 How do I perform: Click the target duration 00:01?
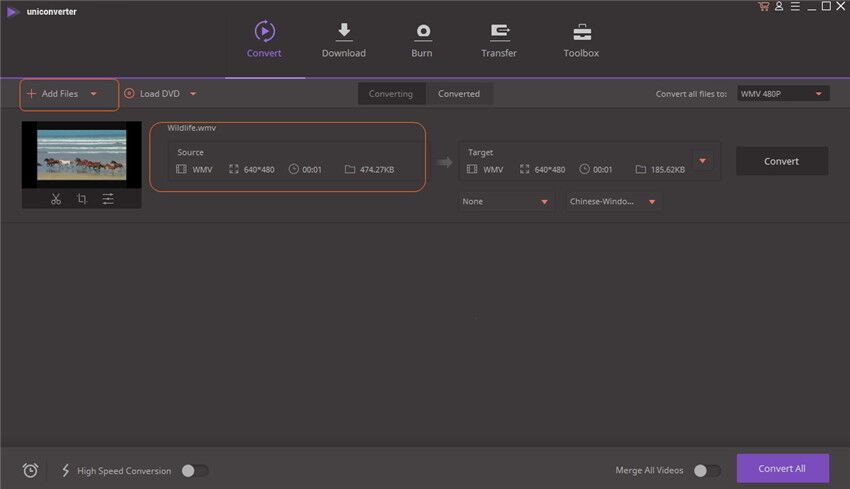[x=602, y=170]
